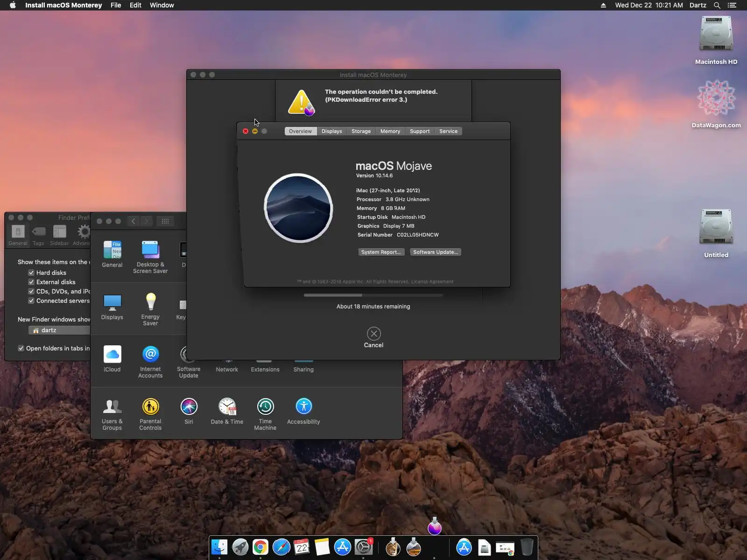The width and height of the screenshot is (747, 560).
Task: Click the System Report... button
Action: (x=381, y=252)
